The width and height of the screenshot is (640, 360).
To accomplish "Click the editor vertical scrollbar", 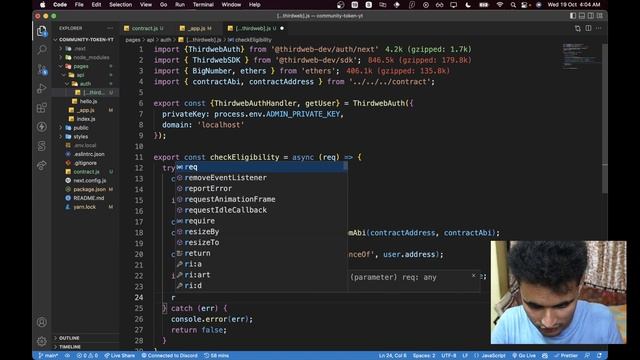I will click(x=605, y=118).
